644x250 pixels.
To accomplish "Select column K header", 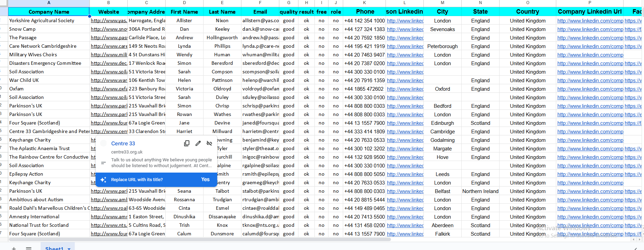I will [364, 3].
